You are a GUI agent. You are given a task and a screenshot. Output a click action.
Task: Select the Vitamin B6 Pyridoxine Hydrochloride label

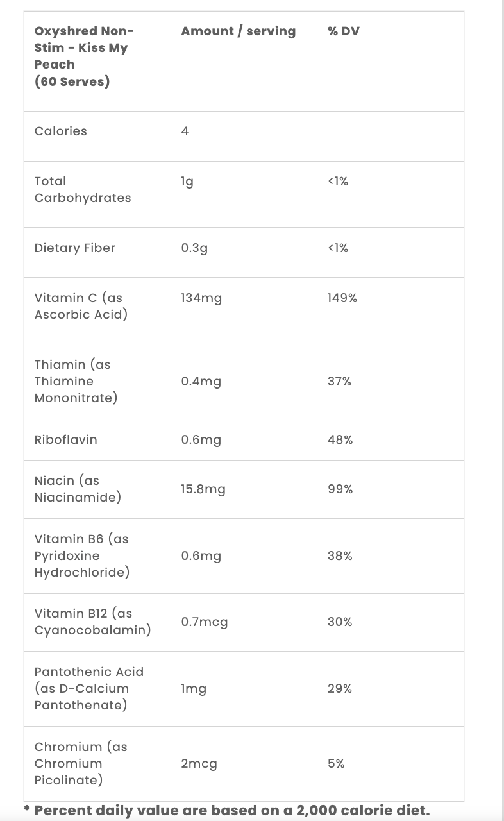click(x=82, y=555)
